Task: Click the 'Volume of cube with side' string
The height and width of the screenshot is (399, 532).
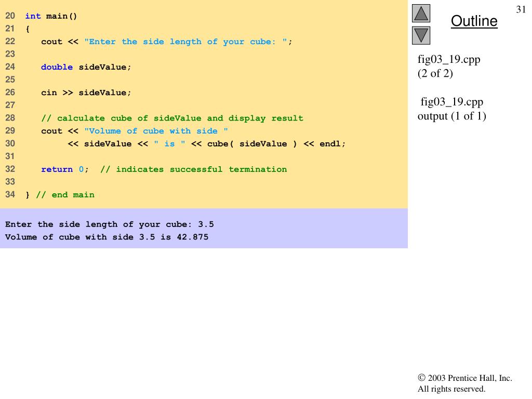Action: [156, 131]
